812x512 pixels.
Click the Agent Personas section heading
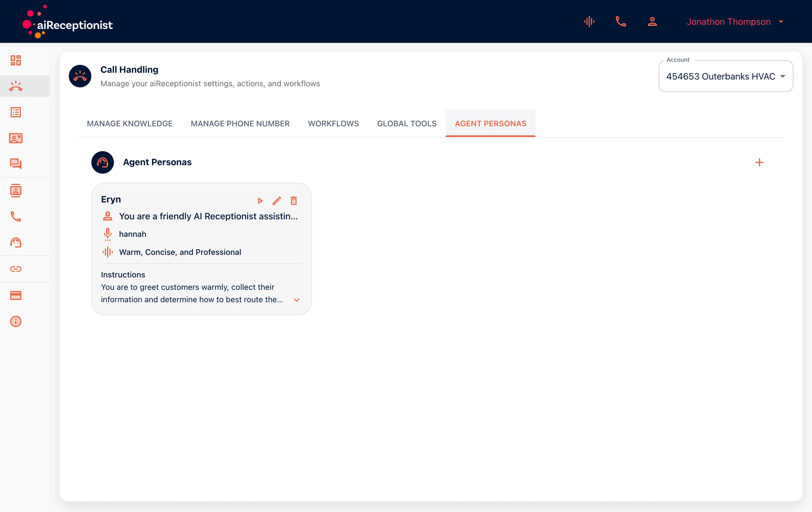157,162
